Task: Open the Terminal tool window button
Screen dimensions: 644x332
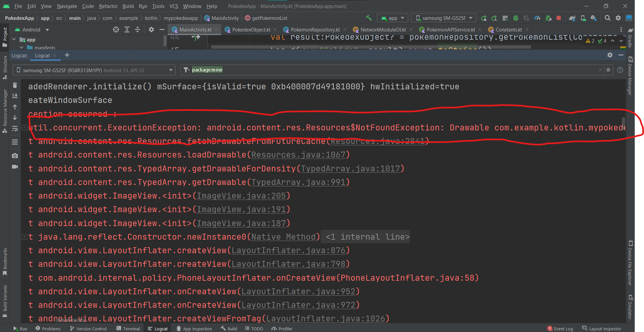Action: coord(128,329)
